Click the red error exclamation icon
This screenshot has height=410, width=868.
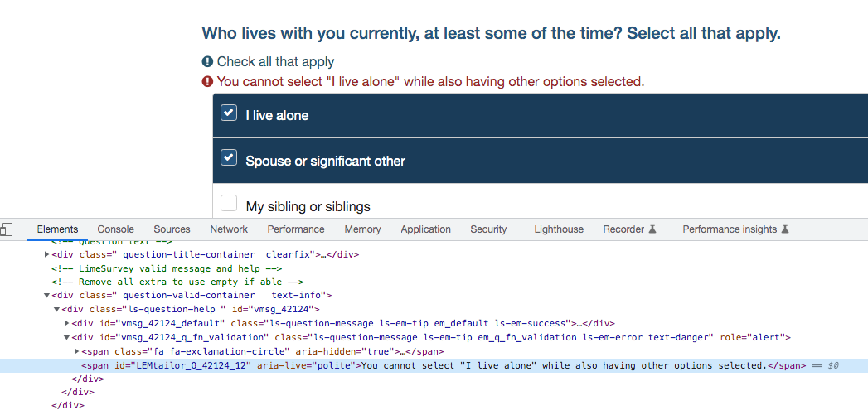tap(207, 82)
